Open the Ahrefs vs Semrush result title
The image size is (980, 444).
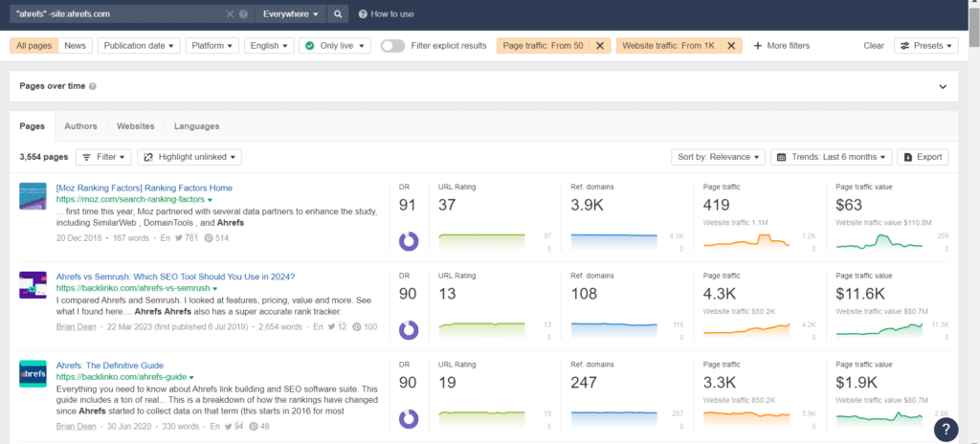175,277
